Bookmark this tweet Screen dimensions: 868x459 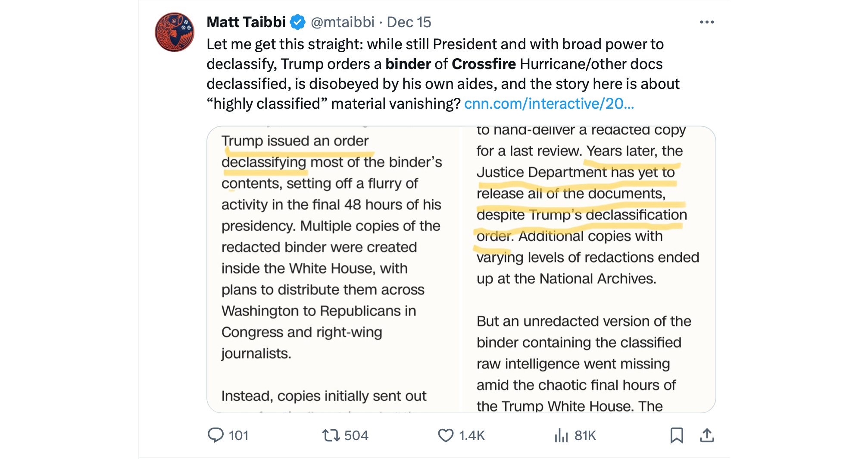coord(677,435)
